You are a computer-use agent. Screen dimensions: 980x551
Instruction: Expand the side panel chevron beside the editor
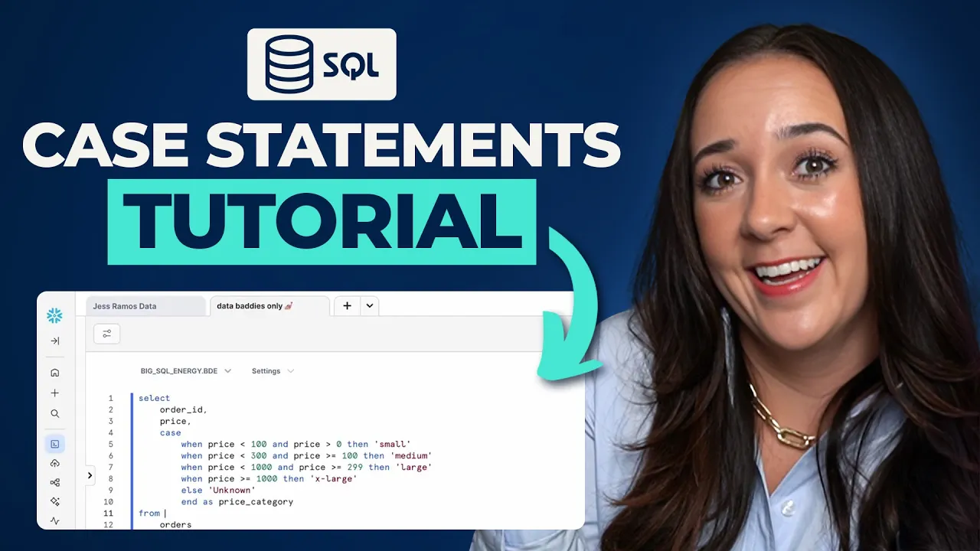pyautogui.click(x=90, y=475)
